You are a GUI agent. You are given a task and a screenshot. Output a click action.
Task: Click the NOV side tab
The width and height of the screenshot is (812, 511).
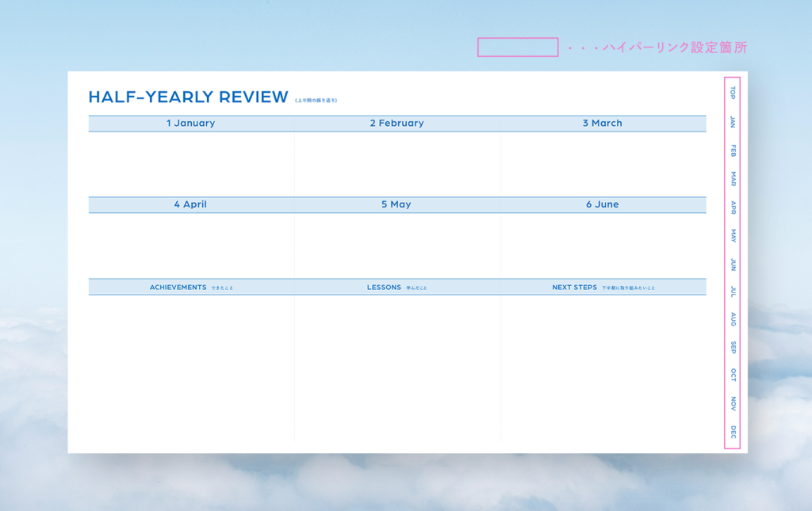pos(733,403)
